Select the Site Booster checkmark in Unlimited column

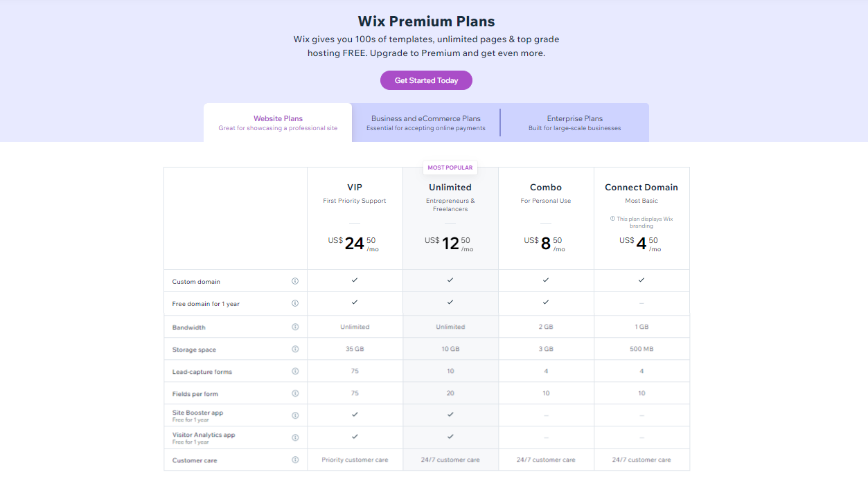pos(450,415)
